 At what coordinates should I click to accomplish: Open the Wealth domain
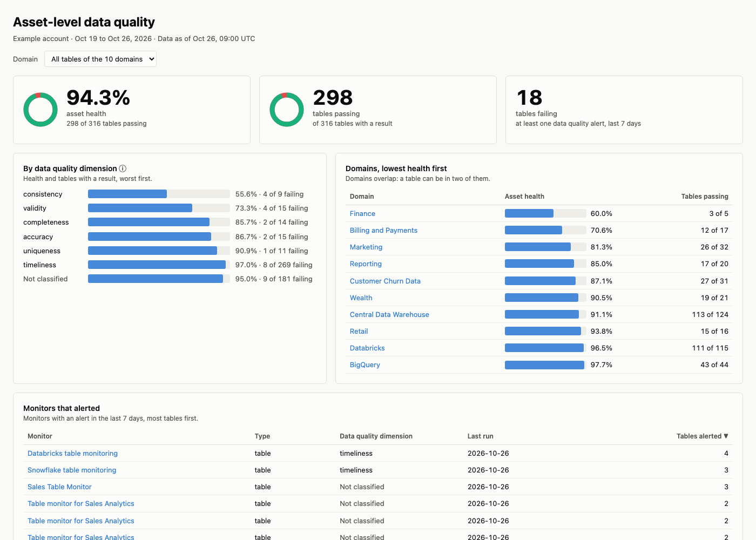pyautogui.click(x=361, y=298)
